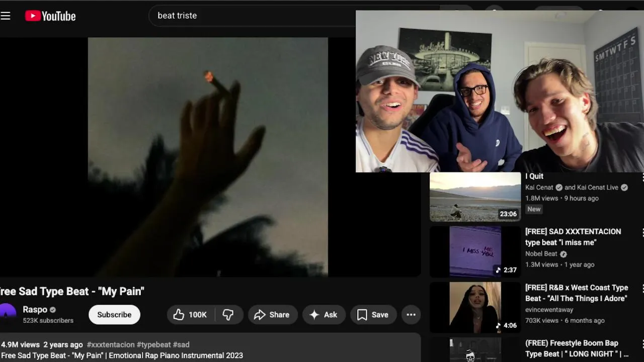Dislike the video with thumbs-down icon
Image resolution: width=644 pixels, height=362 pixels.
coord(228,315)
